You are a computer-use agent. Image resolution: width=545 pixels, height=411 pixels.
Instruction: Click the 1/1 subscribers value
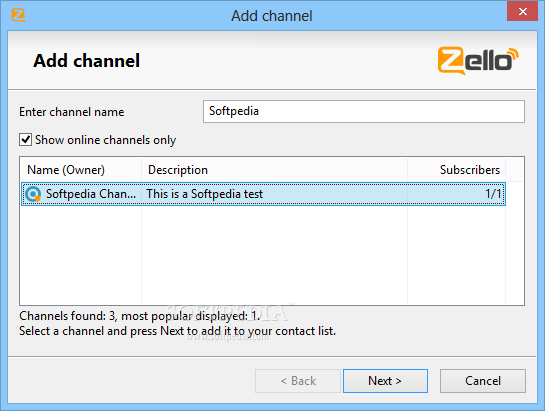pos(493,194)
